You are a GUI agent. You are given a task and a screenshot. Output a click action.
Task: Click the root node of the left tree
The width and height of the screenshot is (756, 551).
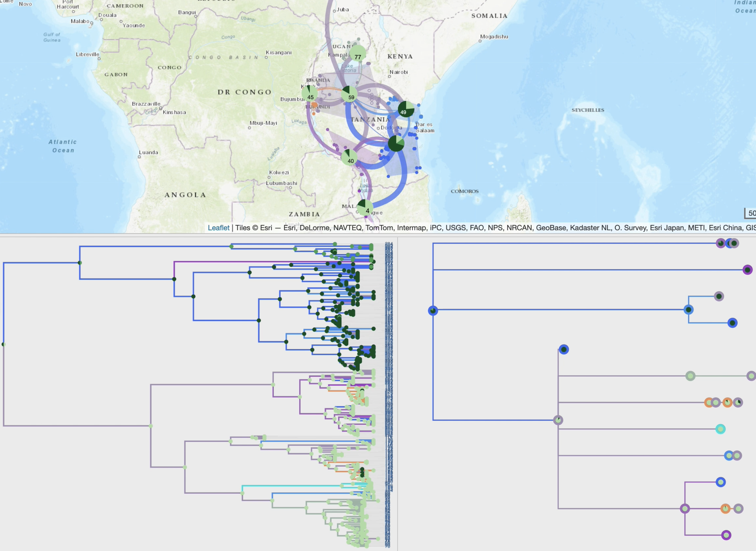pyautogui.click(x=4, y=344)
